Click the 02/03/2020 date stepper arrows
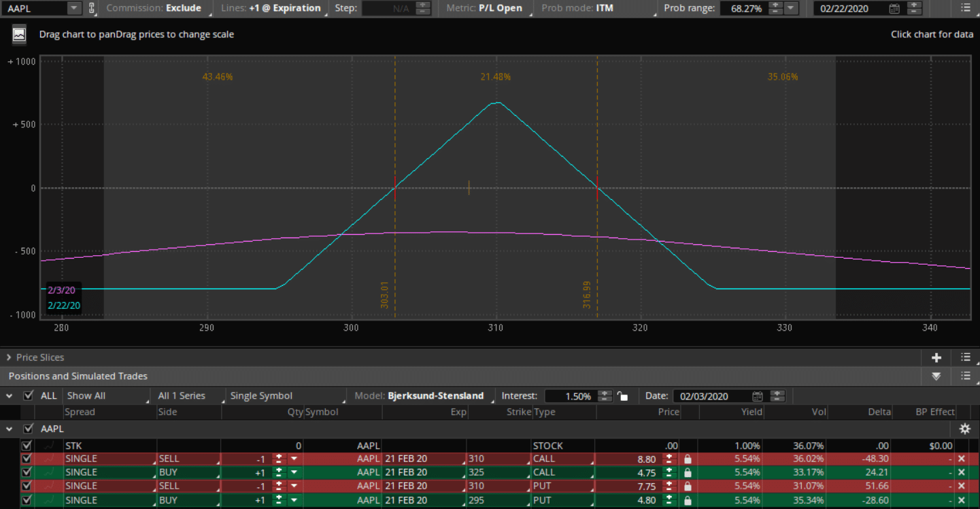Screen dimensions: 980x509 tap(777, 396)
